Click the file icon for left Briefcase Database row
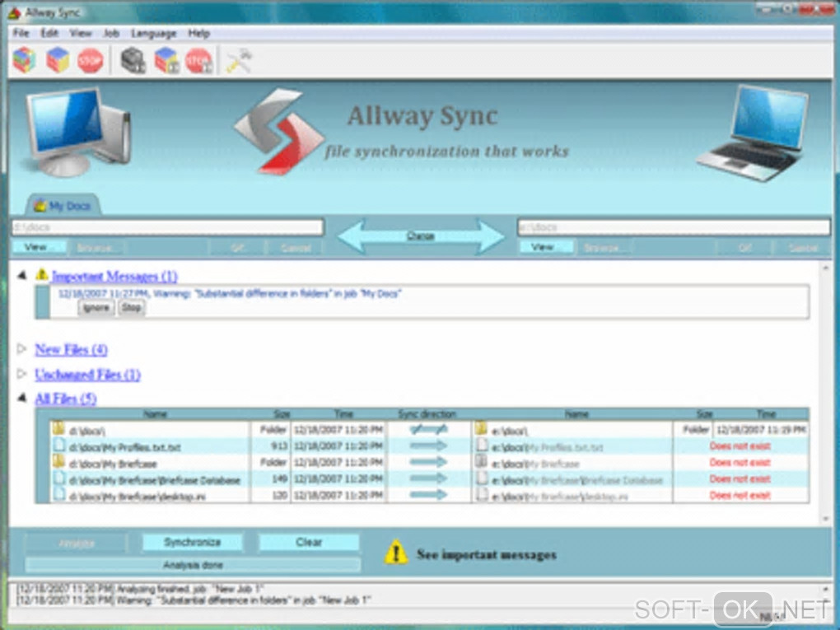The width and height of the screenshot is (840, 630). 59,478
